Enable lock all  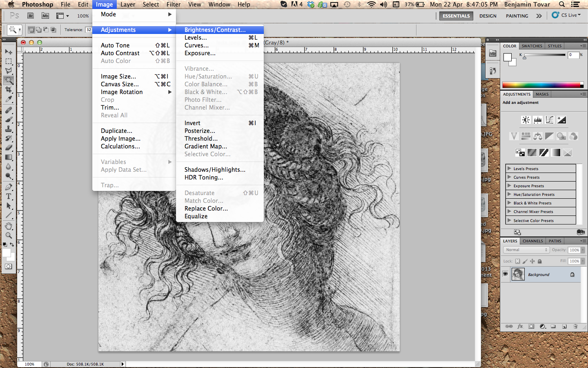click(540, 261)
